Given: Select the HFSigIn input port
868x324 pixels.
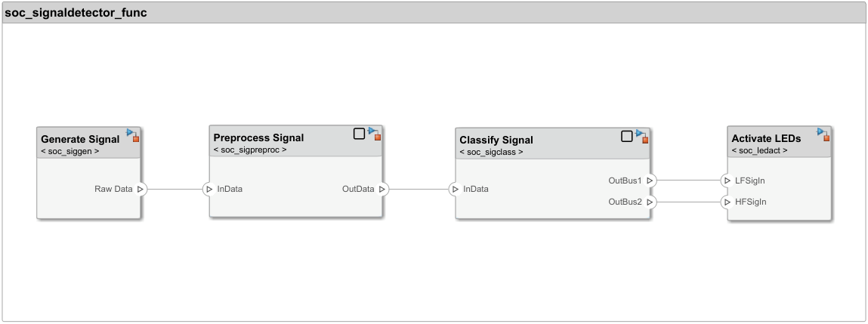Looking at the screenshot, I should pos(727,202).
